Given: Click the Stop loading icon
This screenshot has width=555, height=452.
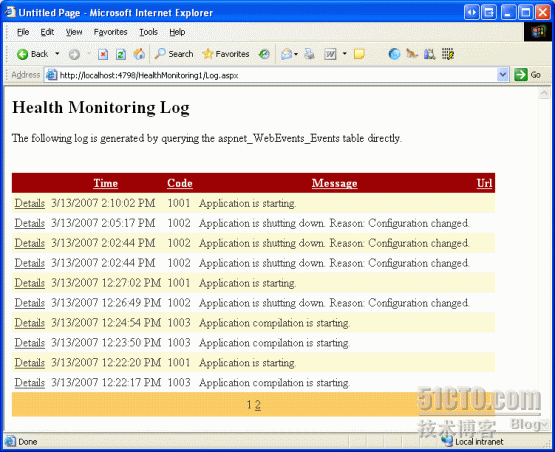Looking at the screenshot, I should point(103,54).
